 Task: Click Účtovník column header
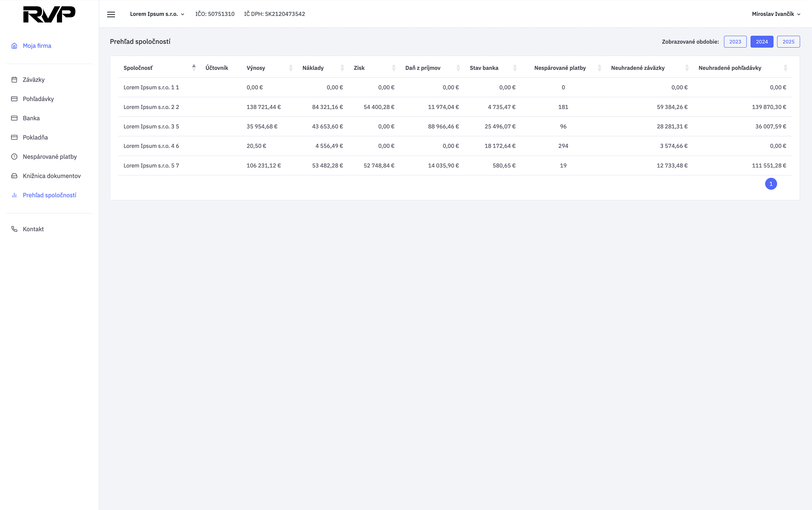click(x=217, y=68)
